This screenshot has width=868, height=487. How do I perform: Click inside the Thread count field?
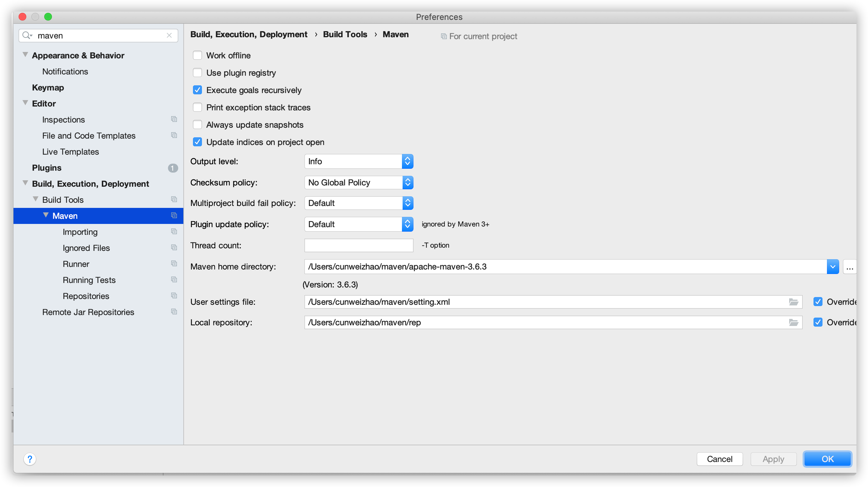359,245
